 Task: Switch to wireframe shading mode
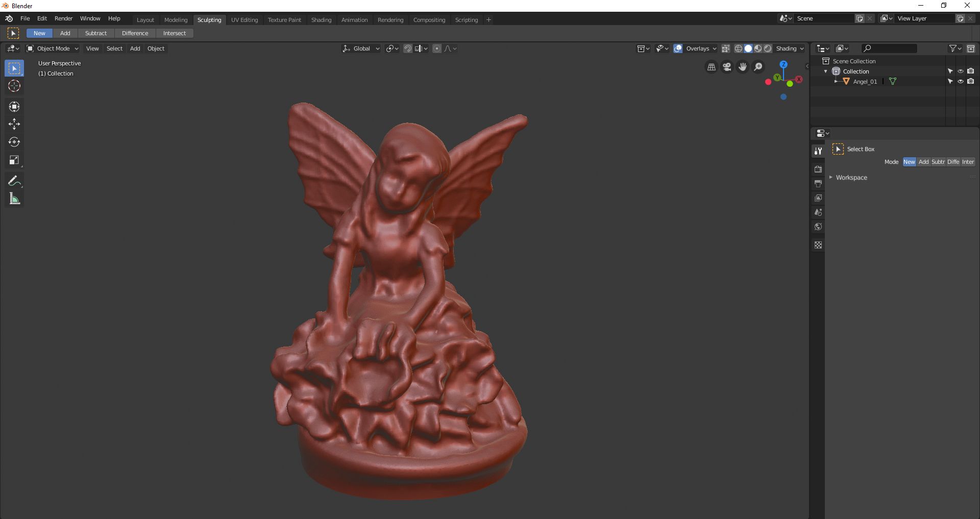(738, 48)
